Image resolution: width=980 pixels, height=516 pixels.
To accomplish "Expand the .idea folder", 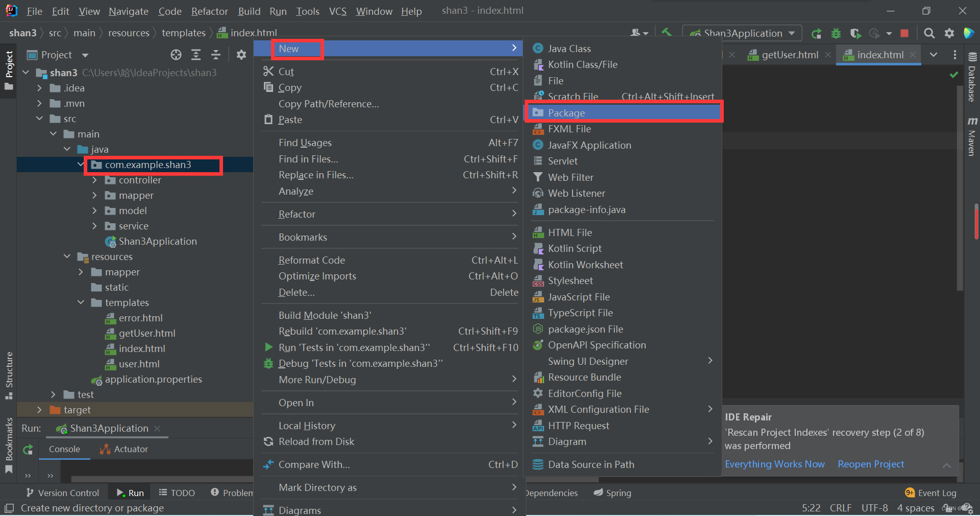I will (x=39, y=88).
